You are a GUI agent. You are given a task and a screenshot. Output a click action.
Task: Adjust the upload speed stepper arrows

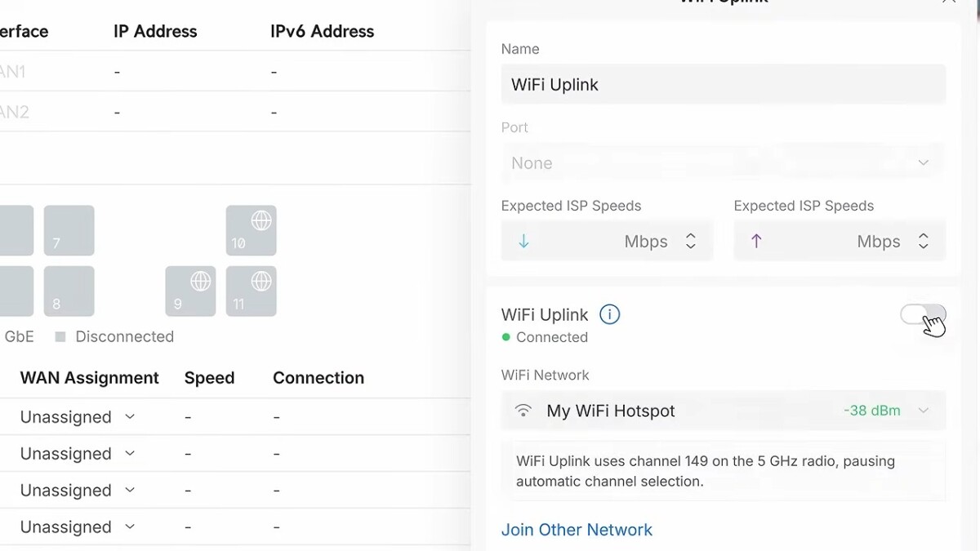tap(924, 242)
